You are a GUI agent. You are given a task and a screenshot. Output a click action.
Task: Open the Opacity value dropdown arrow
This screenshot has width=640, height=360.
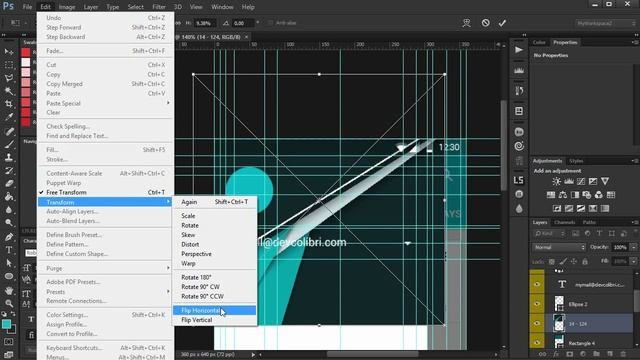(x=633, y=247)
